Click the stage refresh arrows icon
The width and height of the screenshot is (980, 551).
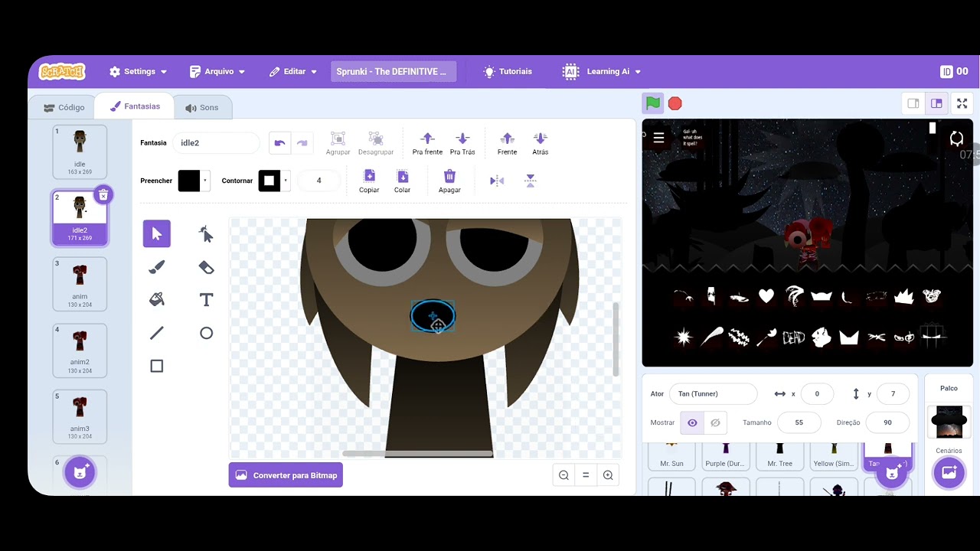(956, 139)
